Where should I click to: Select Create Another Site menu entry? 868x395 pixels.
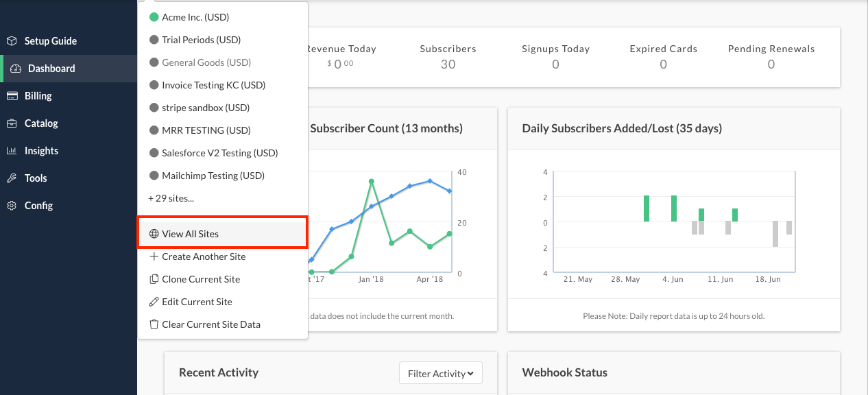203,256
